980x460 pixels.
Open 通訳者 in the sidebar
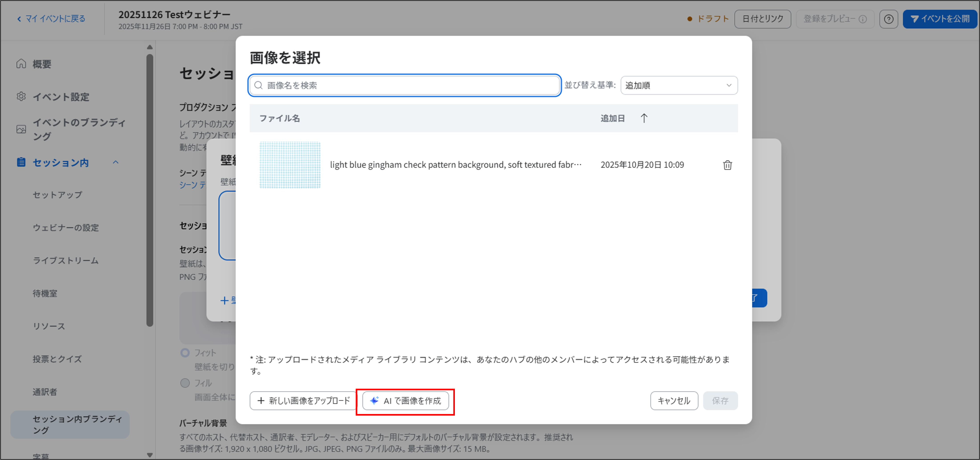tap(45, 392)
